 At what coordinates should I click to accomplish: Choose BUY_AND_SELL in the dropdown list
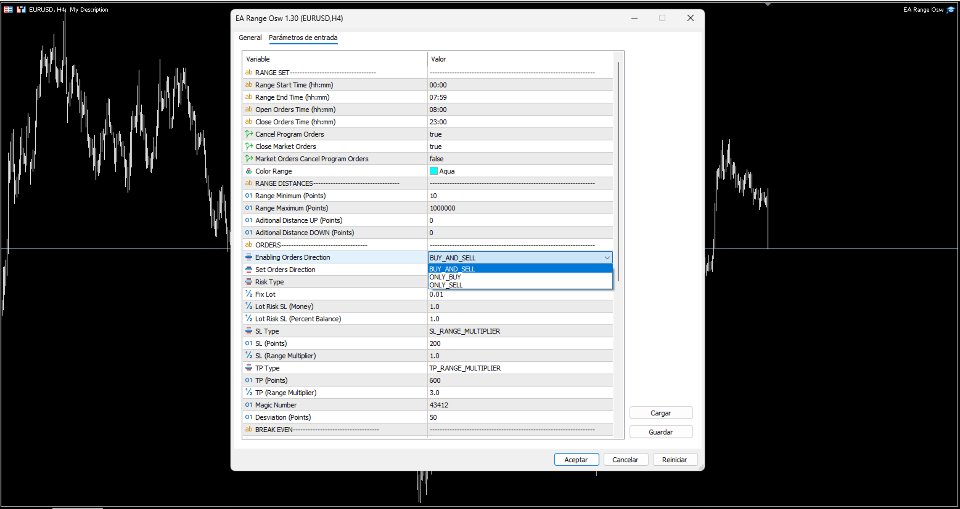pyautogui.click(x=520, y=269)
